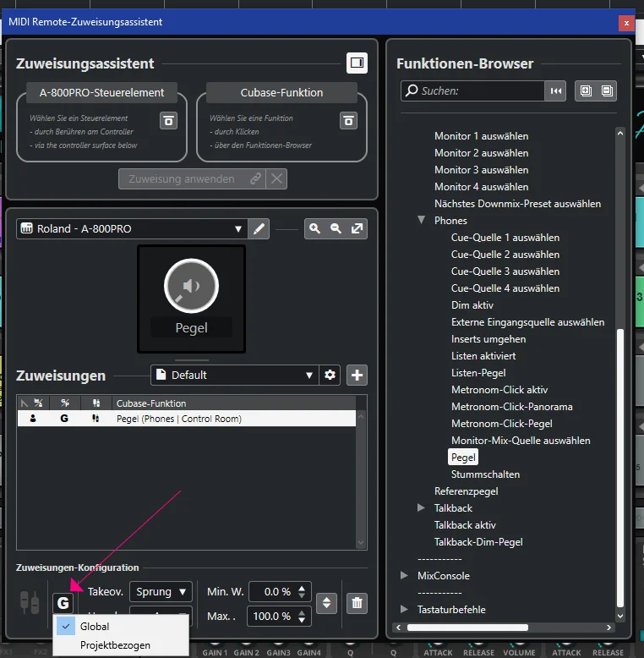Click the Zuweisung anwenden button

coord(192,179)
